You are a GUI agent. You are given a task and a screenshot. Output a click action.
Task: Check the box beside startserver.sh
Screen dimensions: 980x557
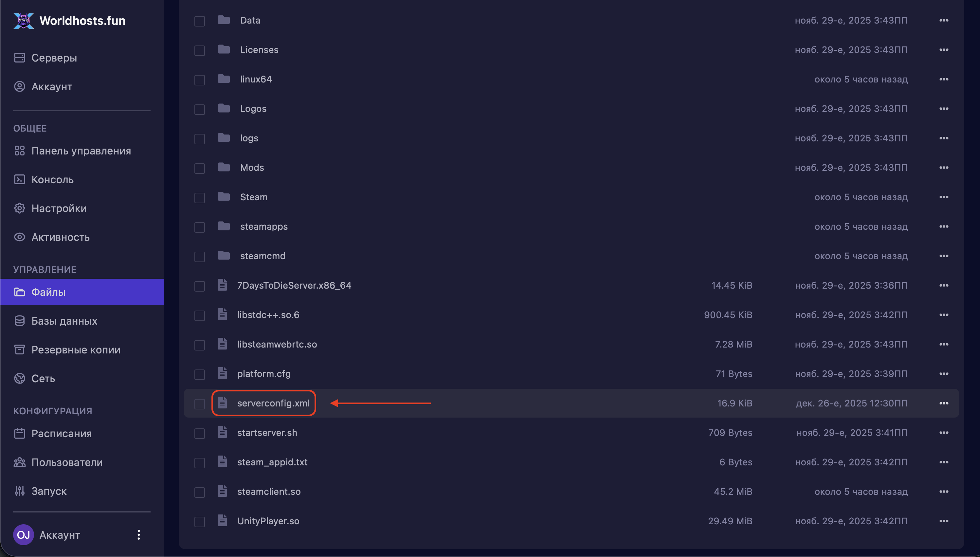(x=200, y=433)
